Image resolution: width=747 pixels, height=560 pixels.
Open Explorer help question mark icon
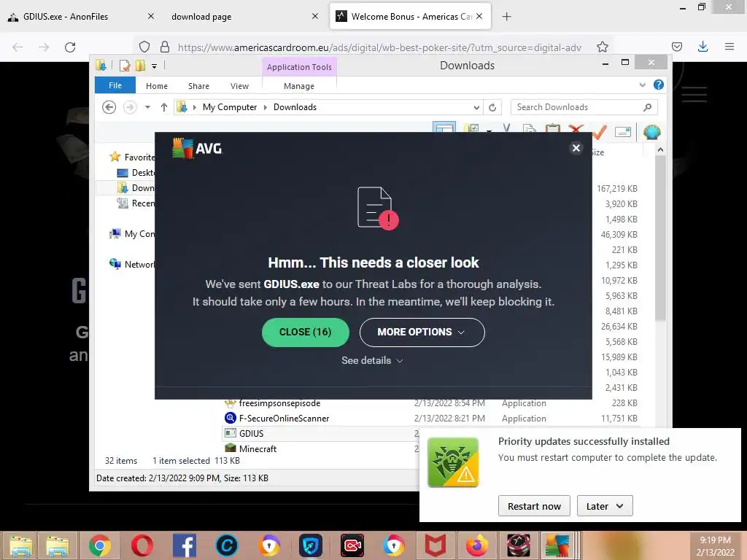[x=659, y=85]
